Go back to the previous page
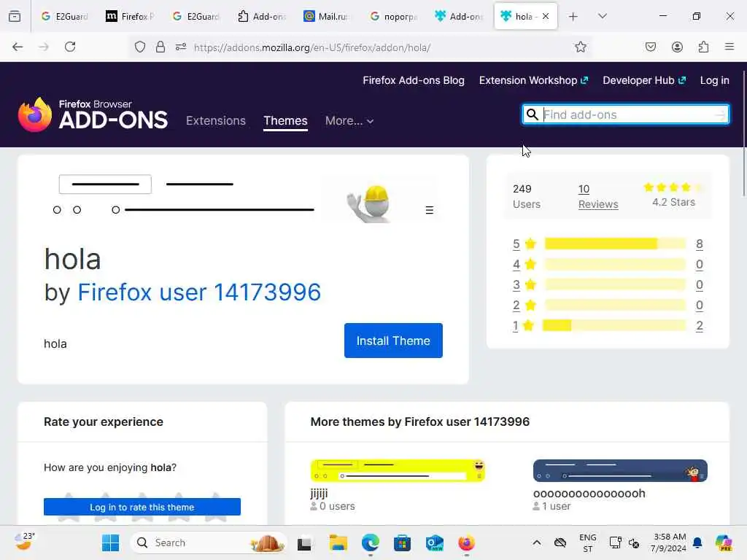747x560 pixels. (18, 47)
